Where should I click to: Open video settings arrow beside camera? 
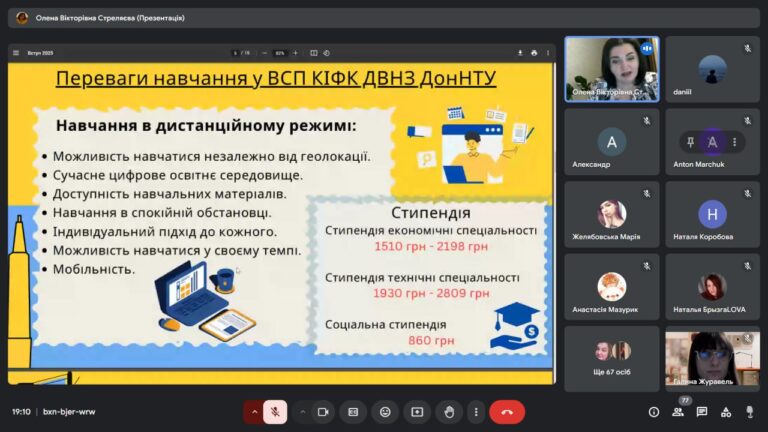tap(303, 412)
